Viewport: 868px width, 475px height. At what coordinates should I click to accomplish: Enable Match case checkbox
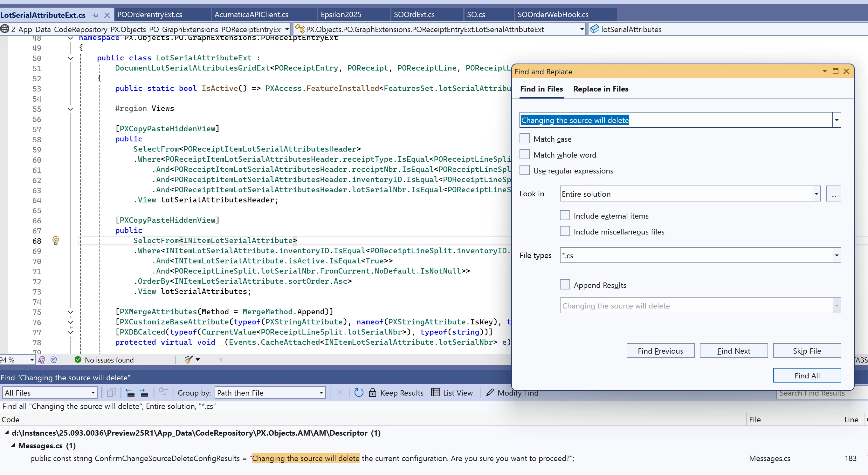click(525, 139)
